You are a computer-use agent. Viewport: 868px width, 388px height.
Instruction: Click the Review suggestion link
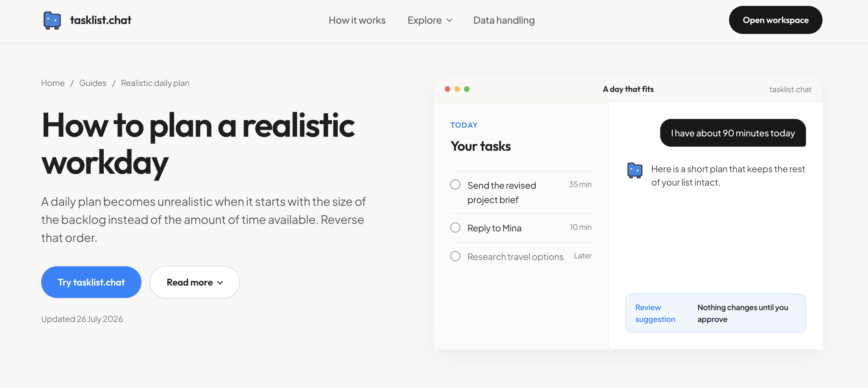click(x=655, y=313)
